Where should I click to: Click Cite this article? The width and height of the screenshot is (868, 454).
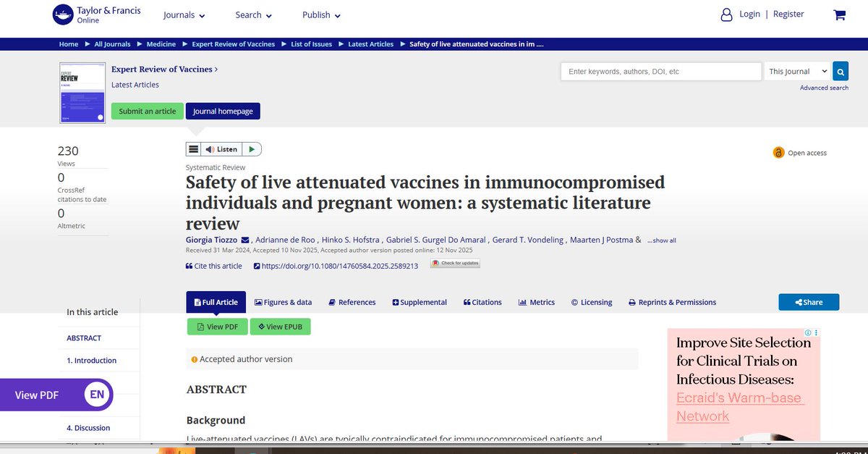pos(214,266)
